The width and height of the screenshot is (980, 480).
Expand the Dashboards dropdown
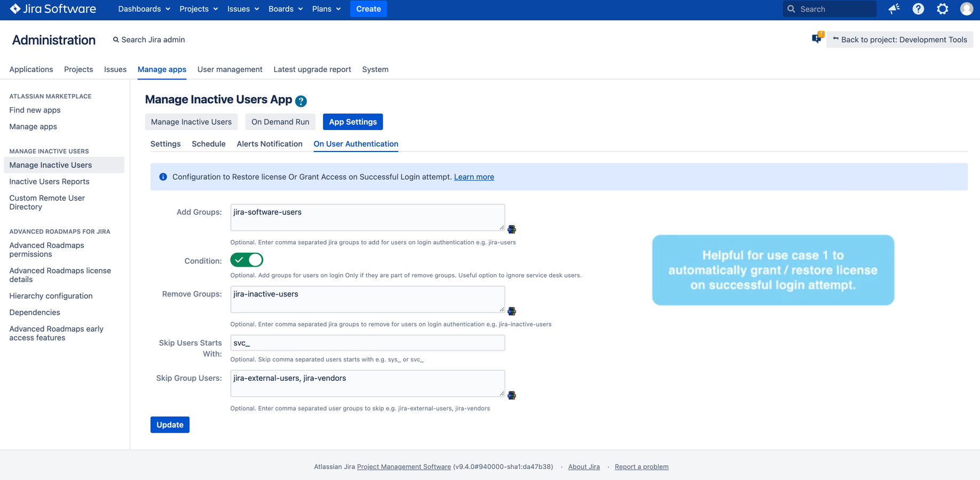[144, 9]
